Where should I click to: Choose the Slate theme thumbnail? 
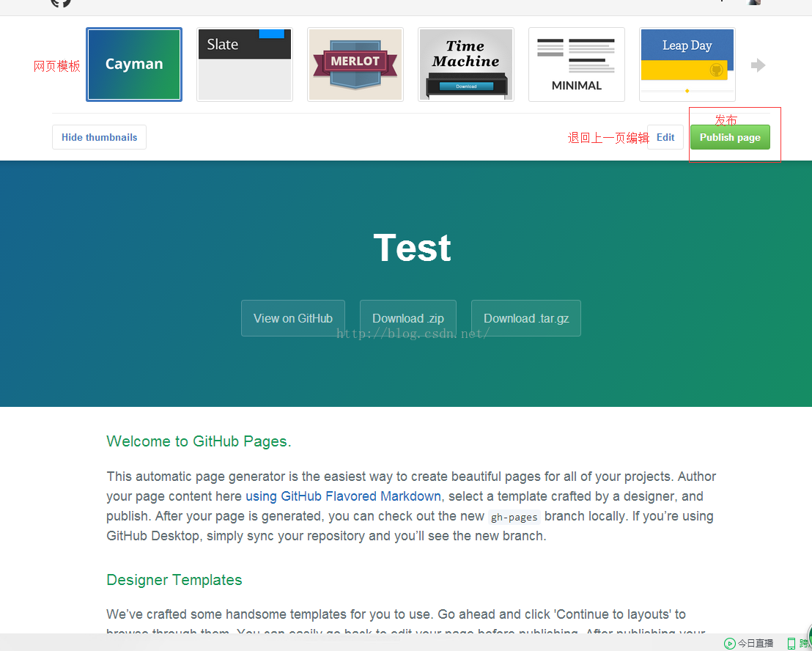point(245,65)
